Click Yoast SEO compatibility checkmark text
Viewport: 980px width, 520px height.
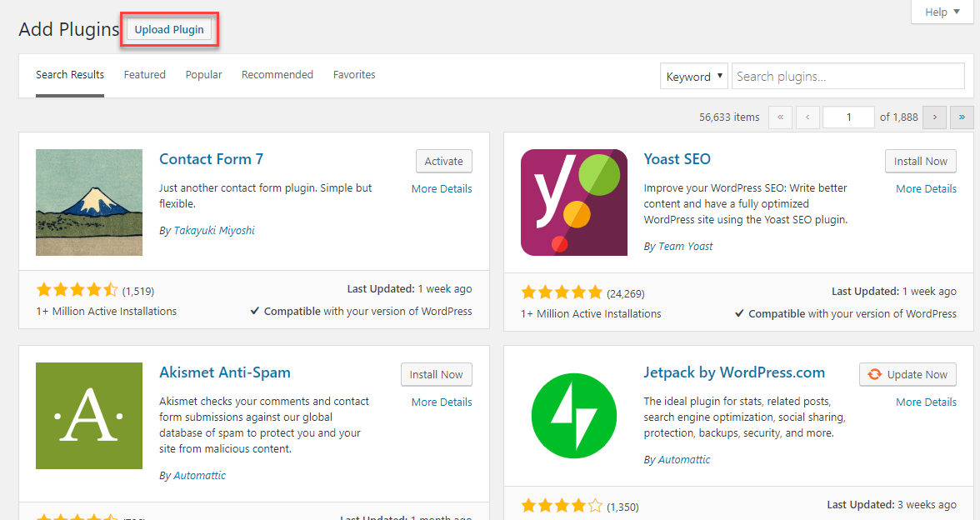[x=846, y=313]
